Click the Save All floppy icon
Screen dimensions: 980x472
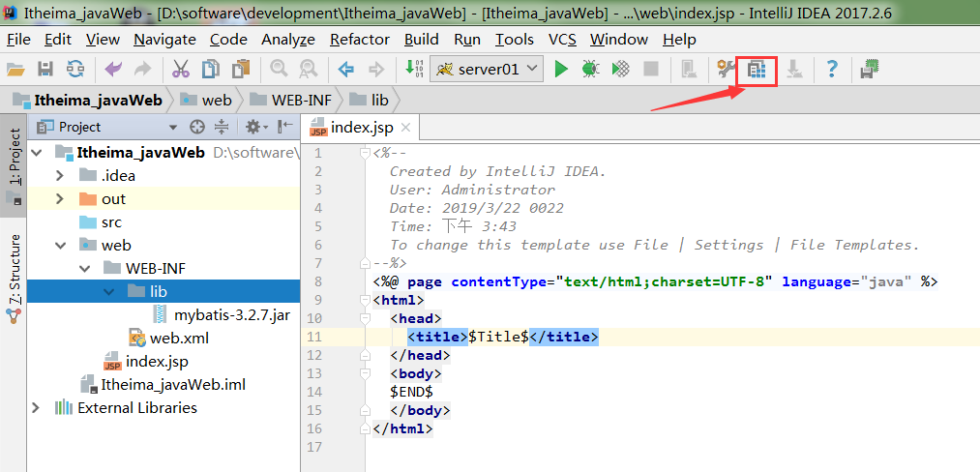click(45, 69)
